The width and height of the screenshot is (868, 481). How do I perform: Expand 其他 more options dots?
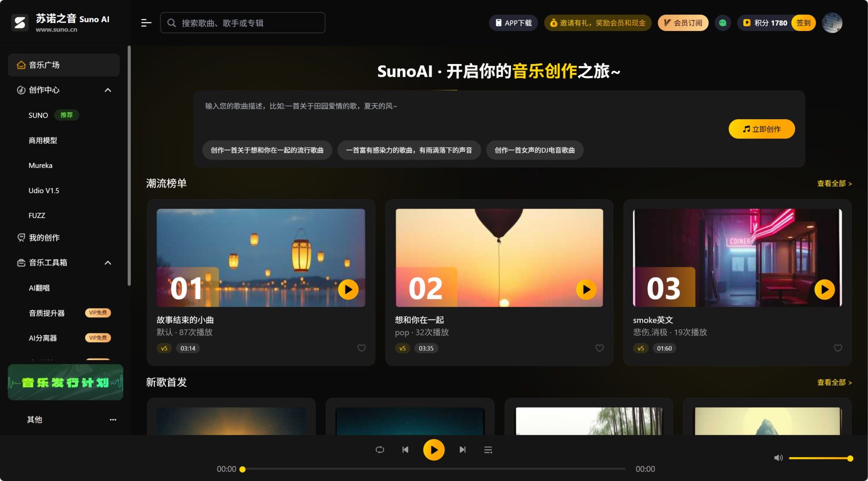click(x=113, y=419)
